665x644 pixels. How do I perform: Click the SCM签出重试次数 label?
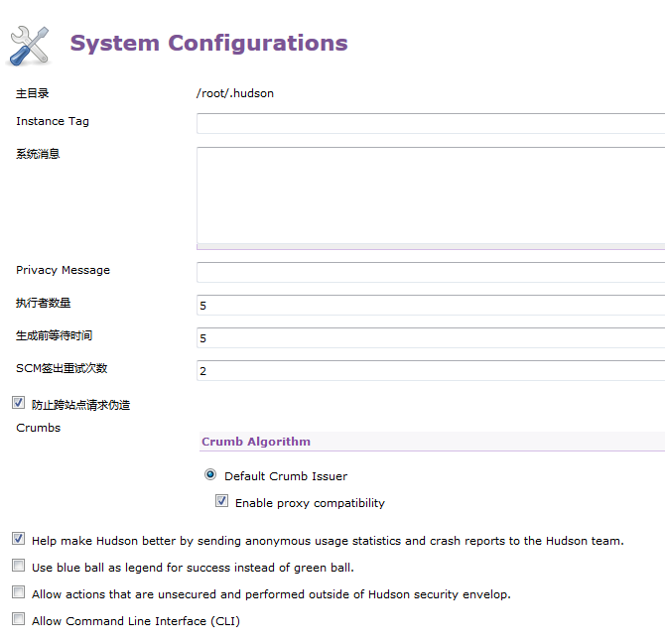(x=62, y=368)
